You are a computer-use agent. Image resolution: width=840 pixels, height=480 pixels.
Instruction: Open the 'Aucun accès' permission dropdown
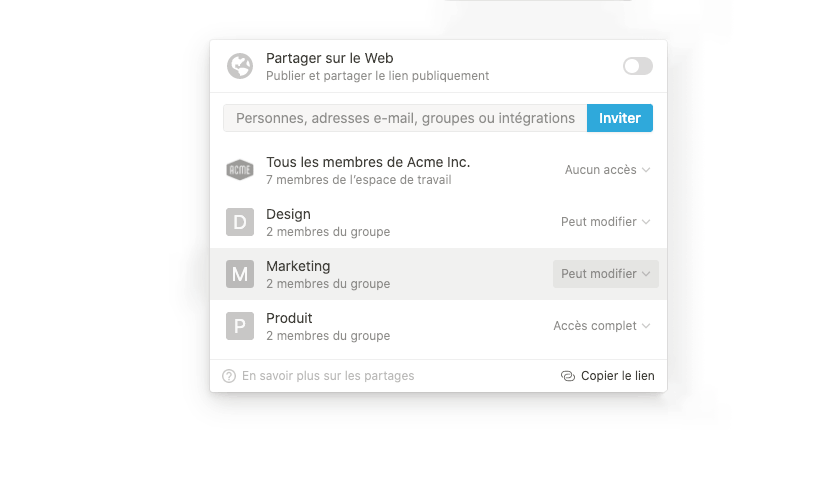(607, 170)
